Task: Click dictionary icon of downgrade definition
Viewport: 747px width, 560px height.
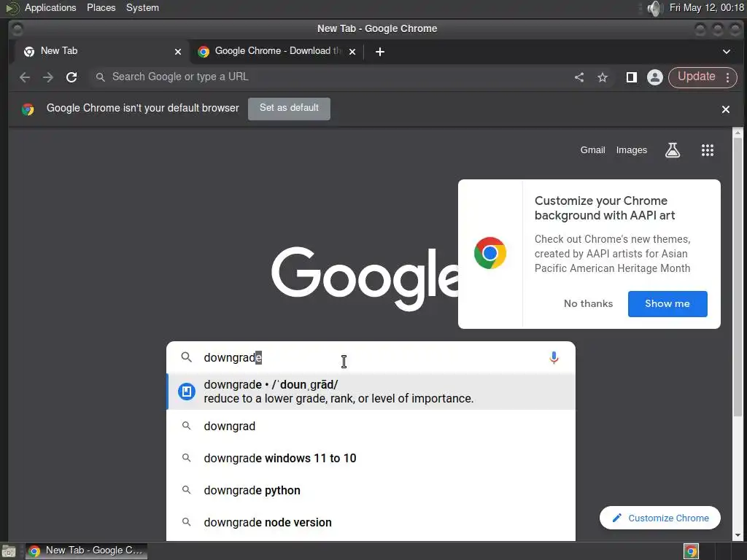Action: 187,392
